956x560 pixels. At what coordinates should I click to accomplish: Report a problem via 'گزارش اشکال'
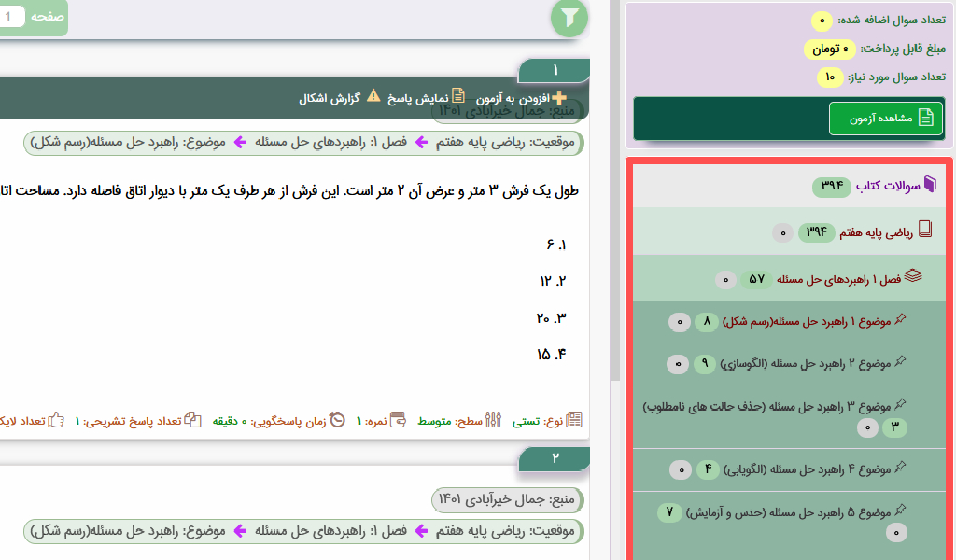(339, 97)
